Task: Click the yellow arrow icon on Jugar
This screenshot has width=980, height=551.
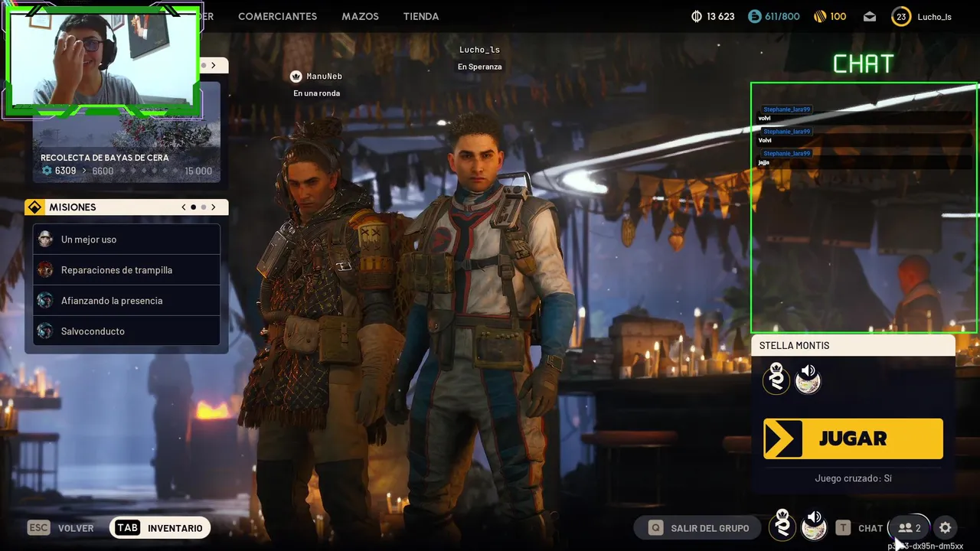Action: [783, 439]
